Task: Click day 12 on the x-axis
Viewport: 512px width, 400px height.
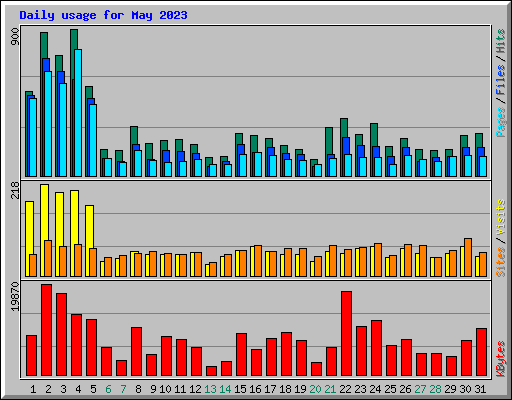Action: [195, 389]
